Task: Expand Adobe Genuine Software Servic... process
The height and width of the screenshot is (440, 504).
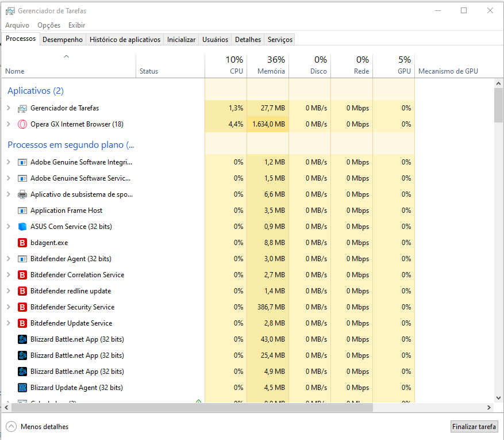Action: click(x=9, y=178)
